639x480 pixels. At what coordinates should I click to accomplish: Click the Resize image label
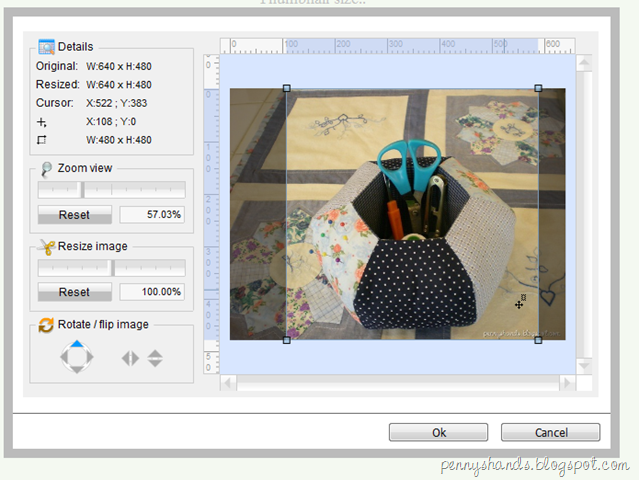(x=93, y=247)
